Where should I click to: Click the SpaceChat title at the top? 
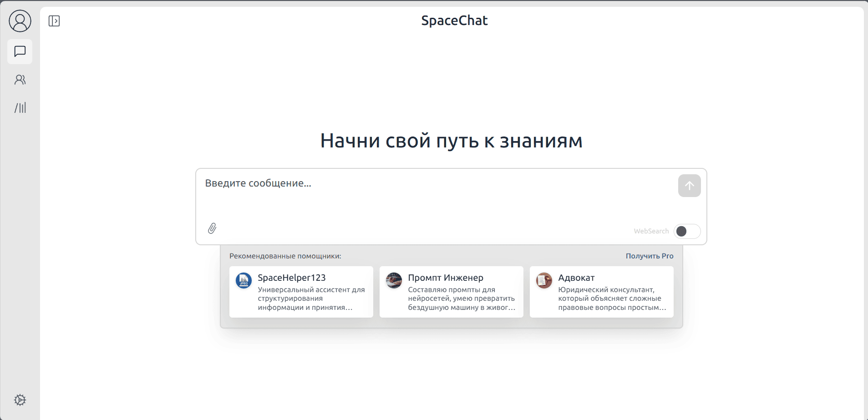tap(454, 20)
